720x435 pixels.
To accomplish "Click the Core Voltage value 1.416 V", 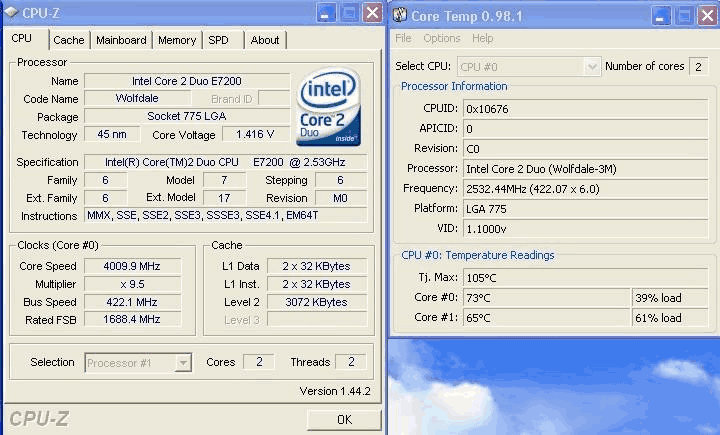I will [x=255, y=134].
